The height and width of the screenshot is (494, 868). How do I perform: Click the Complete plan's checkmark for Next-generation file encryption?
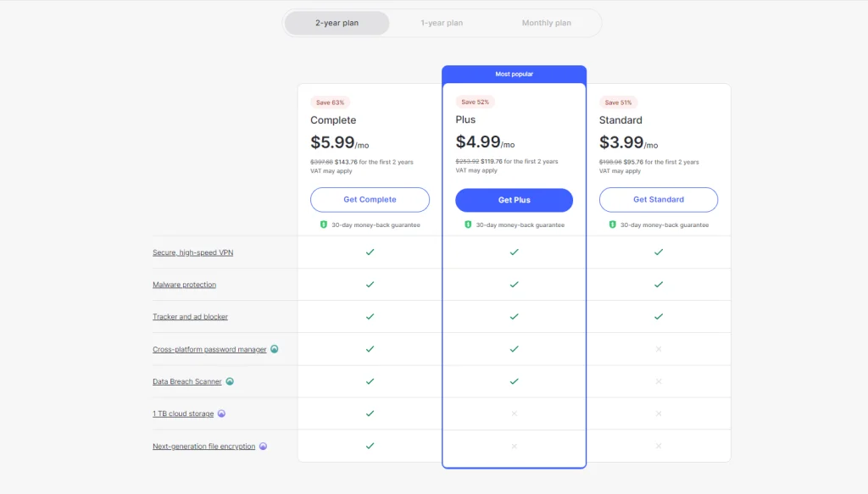(370, 446)
